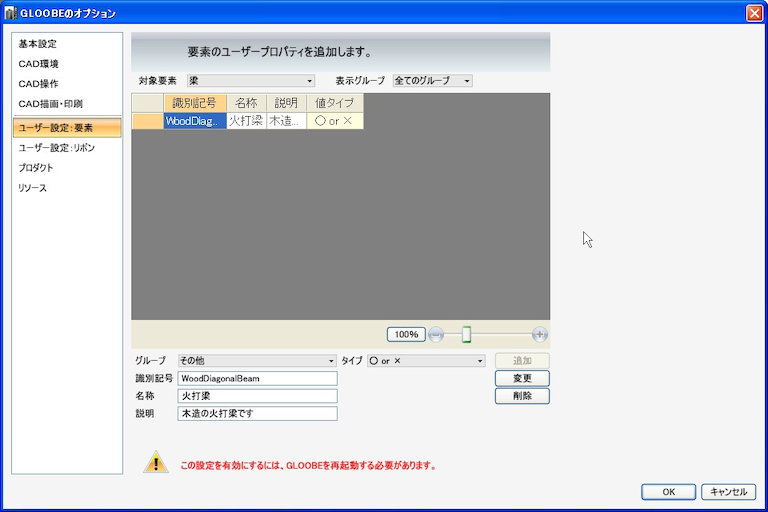This screenshot has width=768, height=512.
Task: Expand the タイプ dropdown with ○ or ×
Action: pyautogui.click(x=426, y=361)
